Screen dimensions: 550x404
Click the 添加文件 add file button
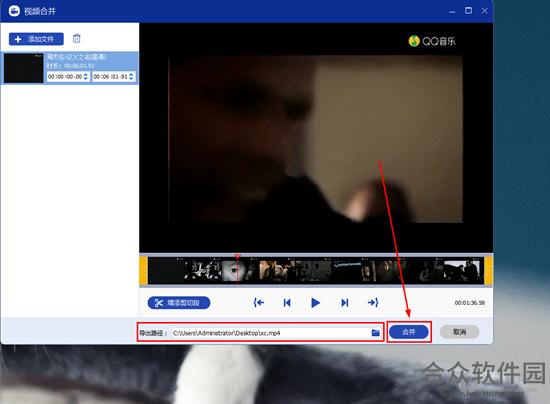(x=36, y=39)
